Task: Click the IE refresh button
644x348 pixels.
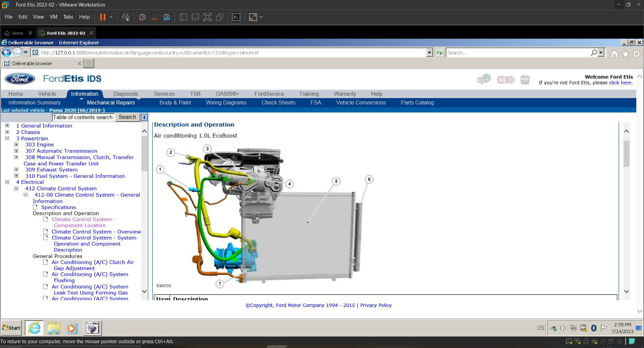Action: tap(439, 53)
